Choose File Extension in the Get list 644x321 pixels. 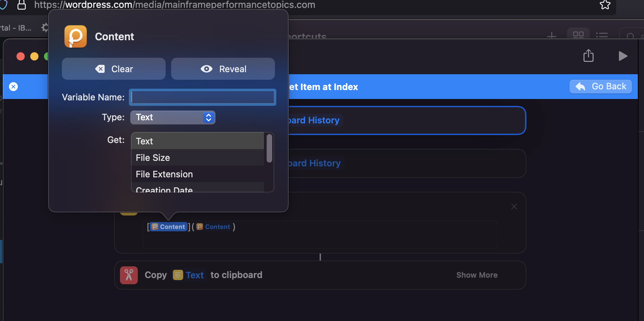pos(198,174)
